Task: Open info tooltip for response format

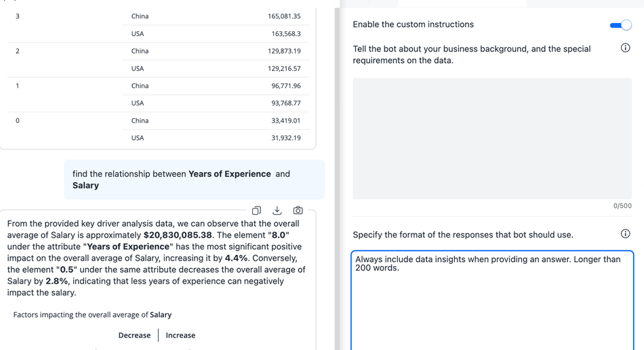Action: click(x=625, y=234)
